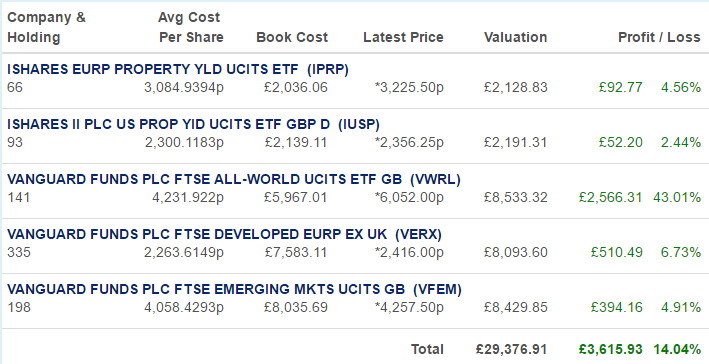The image size is (709, 364).
Task: Select the VERX book cost £7,583.11
Action: coord(296,252)
